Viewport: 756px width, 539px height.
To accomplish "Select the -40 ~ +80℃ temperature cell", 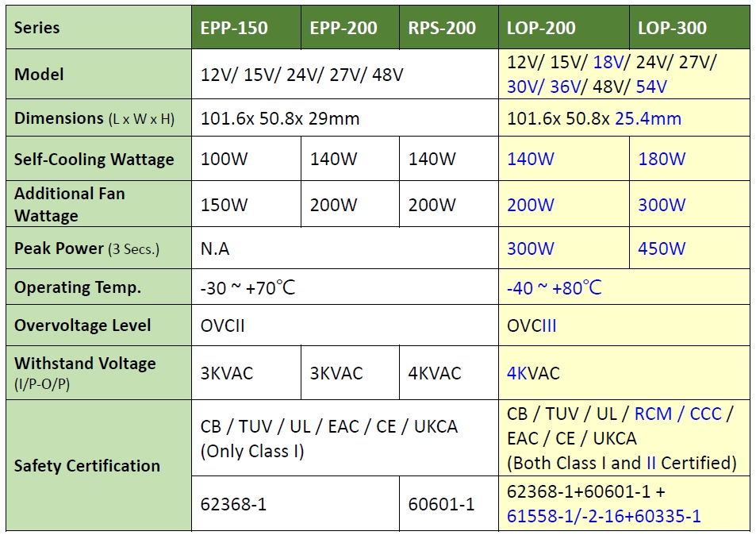I will [x=555, y=287].
